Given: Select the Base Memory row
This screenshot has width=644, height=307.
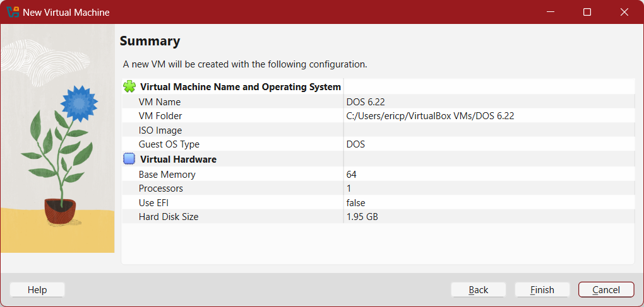Looking at the screenshot, I should click(167, 174).
